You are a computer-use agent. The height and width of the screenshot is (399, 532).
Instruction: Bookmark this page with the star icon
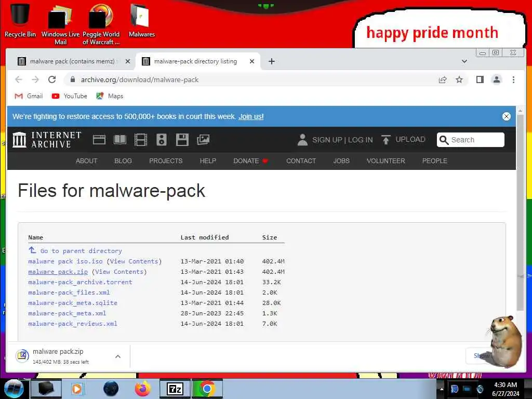(x=459, y=79)
